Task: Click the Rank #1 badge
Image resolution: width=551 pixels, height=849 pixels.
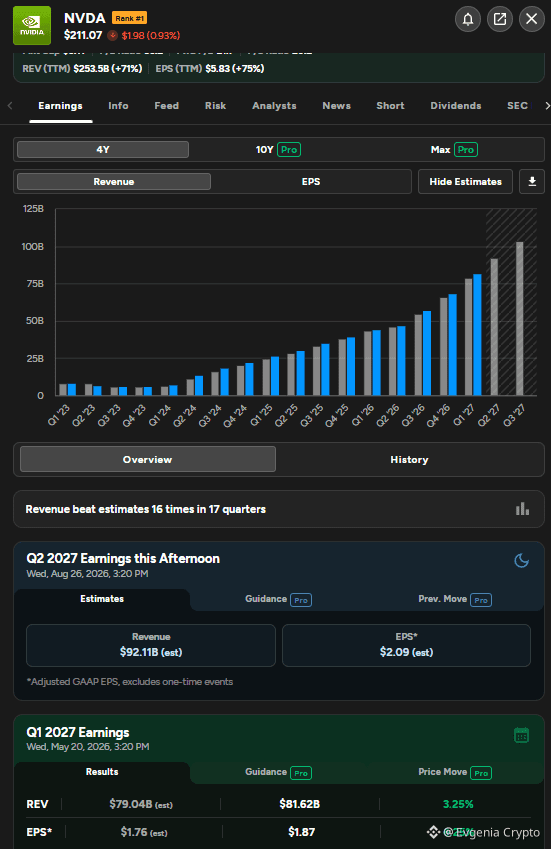Action: tap(129, 18)
